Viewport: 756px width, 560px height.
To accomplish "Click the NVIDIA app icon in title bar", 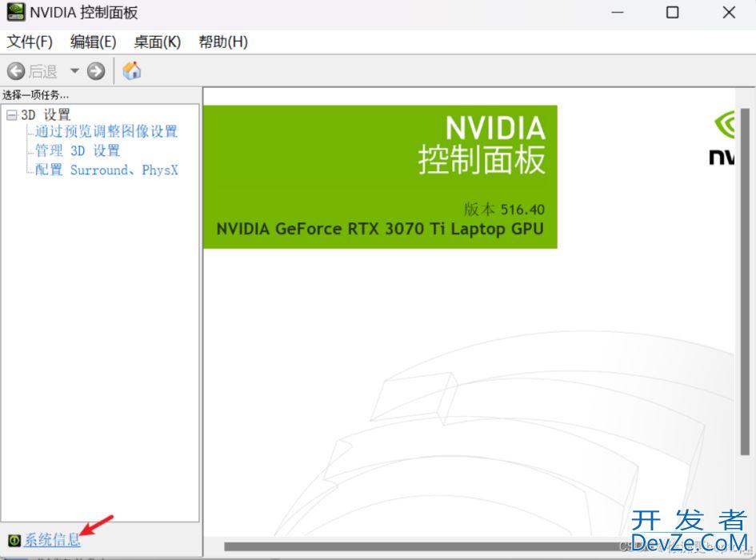I will (x=15, y=12).
